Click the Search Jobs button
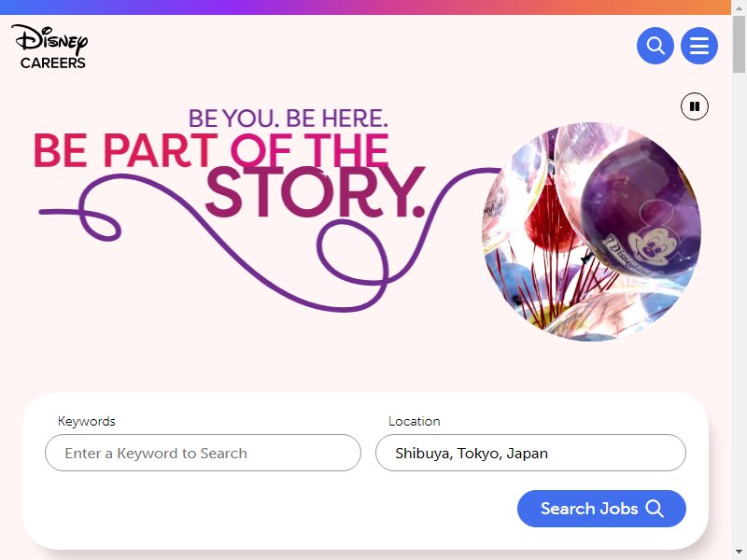This screenshot has height=560, width=747. (601, 509)
